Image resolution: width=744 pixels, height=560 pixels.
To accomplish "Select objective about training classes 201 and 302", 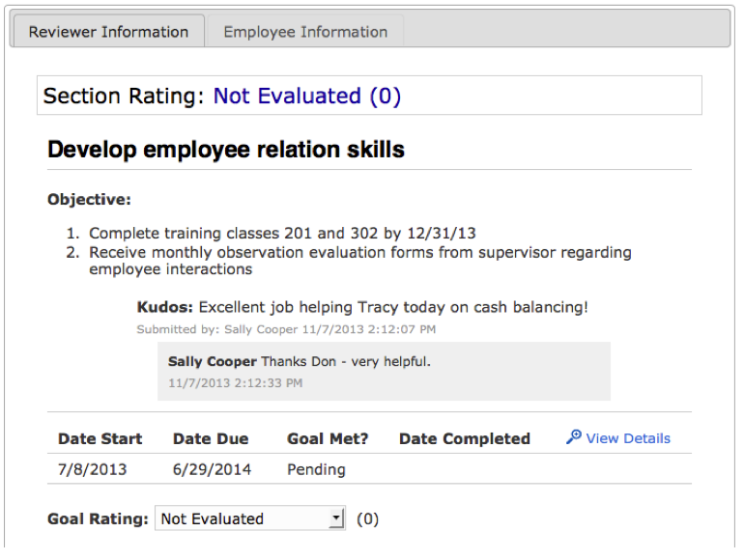I will coord(282,234).
